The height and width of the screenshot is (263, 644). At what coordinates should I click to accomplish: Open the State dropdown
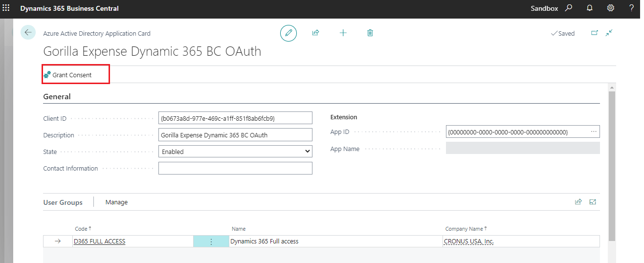235,152
